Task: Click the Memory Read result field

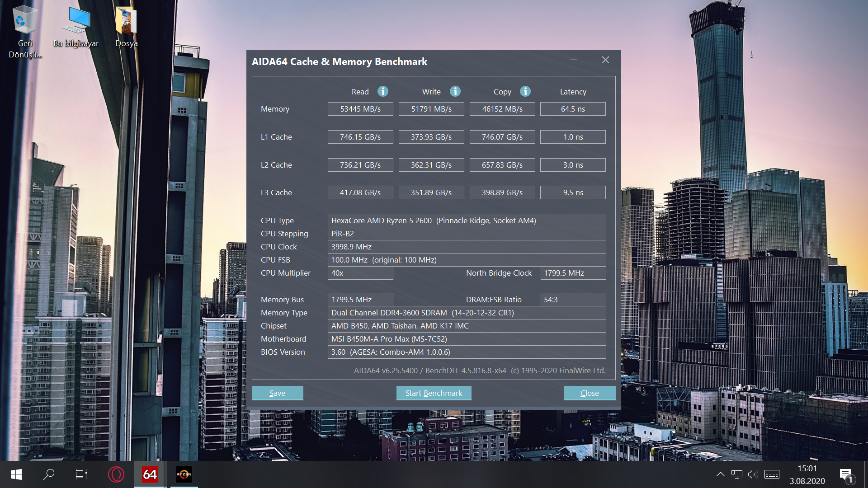Action: 360,109
